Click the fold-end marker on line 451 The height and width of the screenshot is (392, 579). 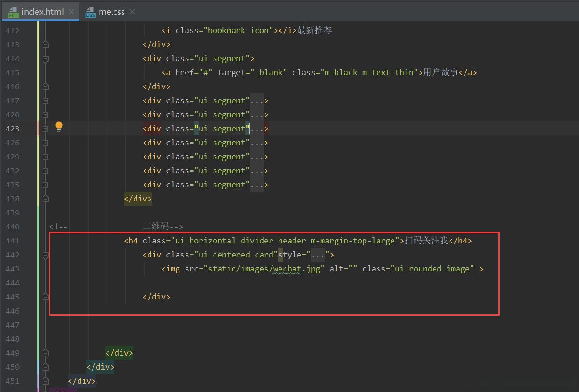(45, 381)
